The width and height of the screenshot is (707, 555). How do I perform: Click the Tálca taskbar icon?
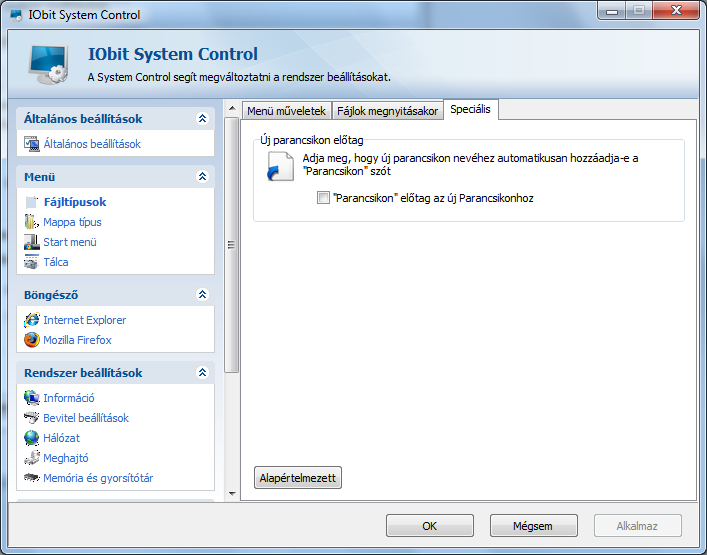coord(32,262)
